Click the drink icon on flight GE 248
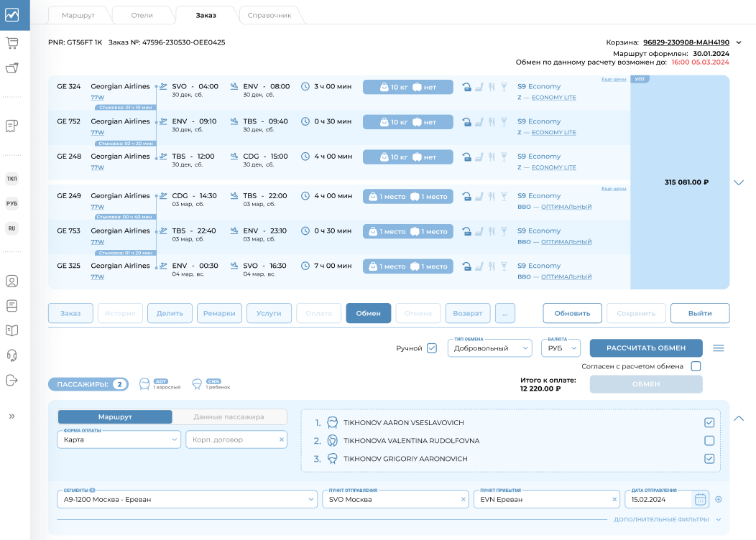 tap(503, 157)
